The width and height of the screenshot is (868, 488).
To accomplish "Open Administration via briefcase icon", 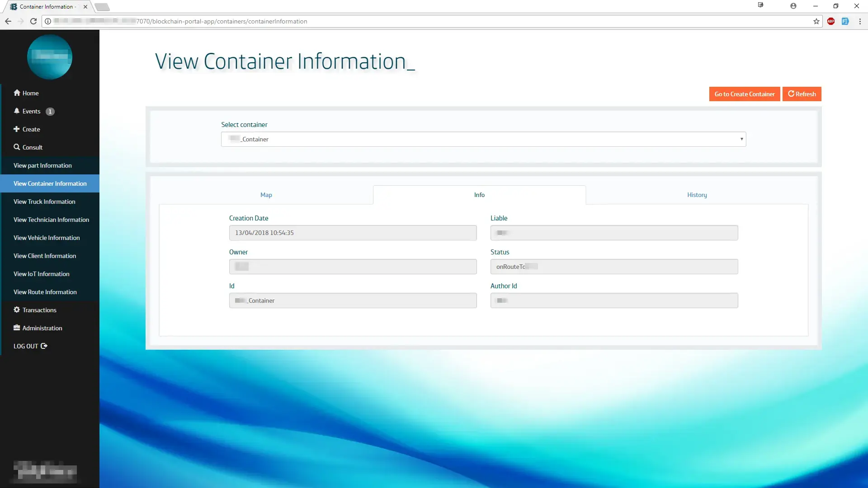I will pyautogui.click(x=17, y=328).
